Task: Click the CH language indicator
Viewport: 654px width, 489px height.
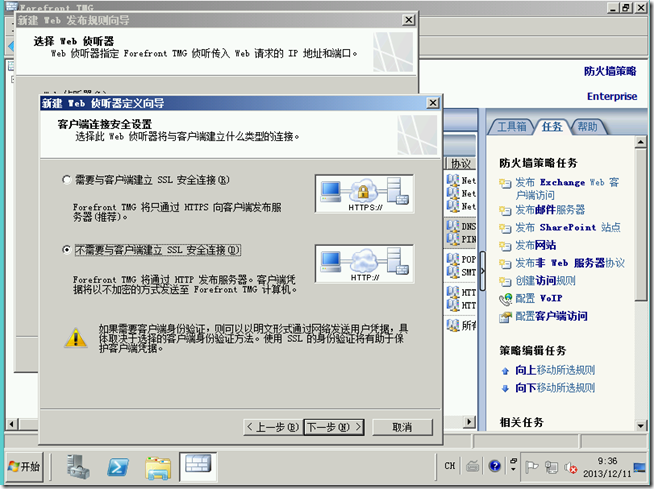Action: [449, 466]
